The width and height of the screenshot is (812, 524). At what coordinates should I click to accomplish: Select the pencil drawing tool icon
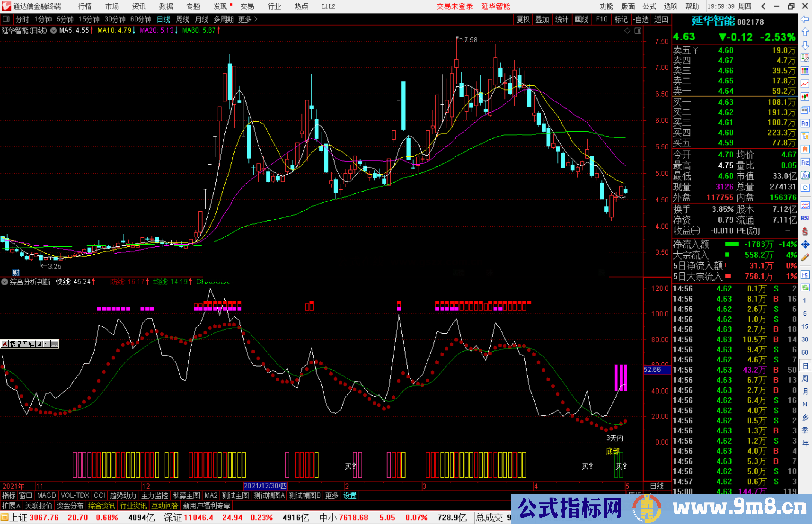point(805,258)
